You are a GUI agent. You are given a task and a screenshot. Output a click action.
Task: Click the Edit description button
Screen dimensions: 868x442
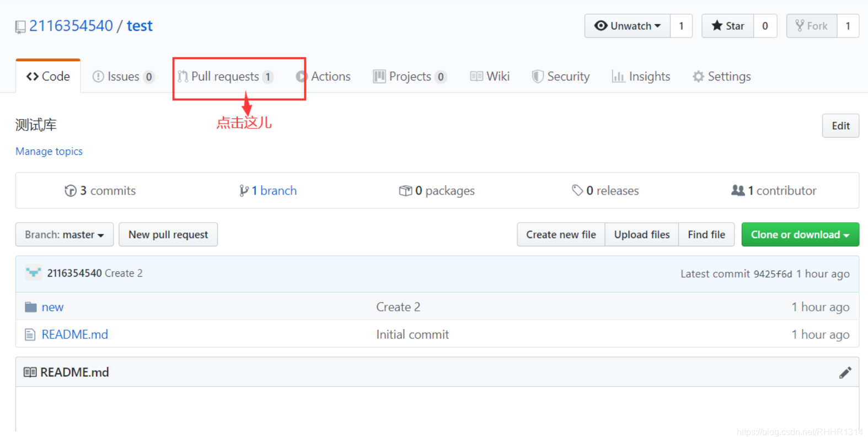pyautogui.click(x=840, y=126)
